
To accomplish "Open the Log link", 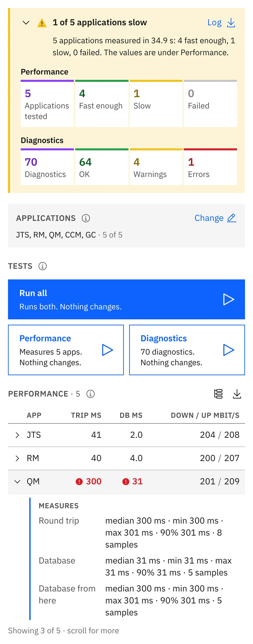I will click(x=214, y=23).
